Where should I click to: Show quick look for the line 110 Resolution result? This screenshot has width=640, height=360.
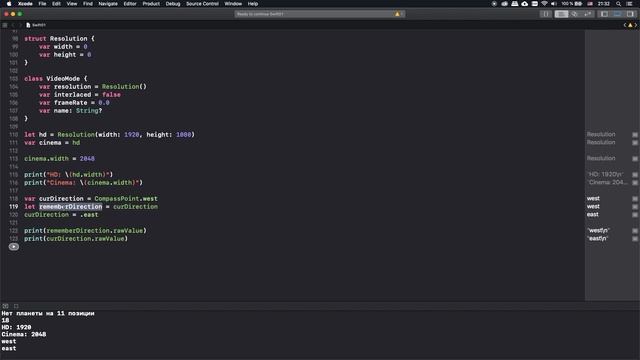click(x=635, y=134)
